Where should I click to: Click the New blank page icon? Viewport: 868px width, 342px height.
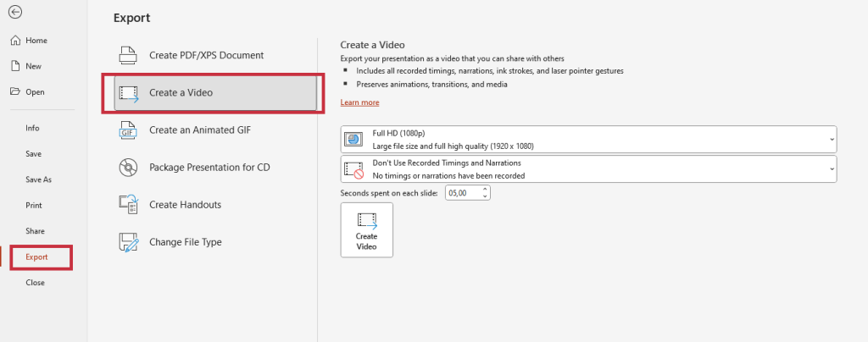tap(14, 66)
